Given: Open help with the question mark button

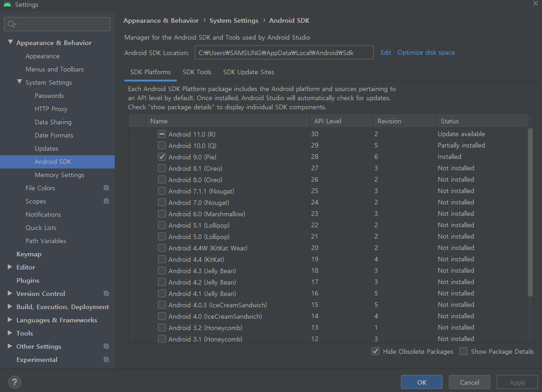Looking at the screenshot, I should click(15, 382).
